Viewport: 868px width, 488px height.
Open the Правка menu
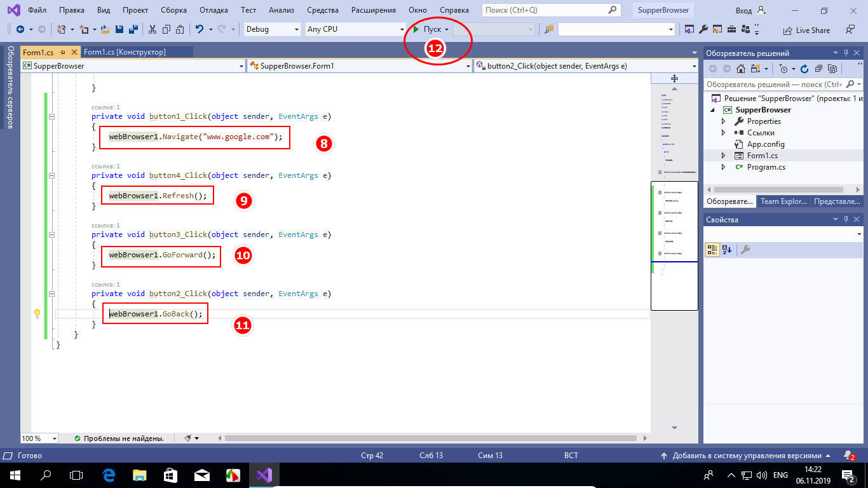[71, 10]
